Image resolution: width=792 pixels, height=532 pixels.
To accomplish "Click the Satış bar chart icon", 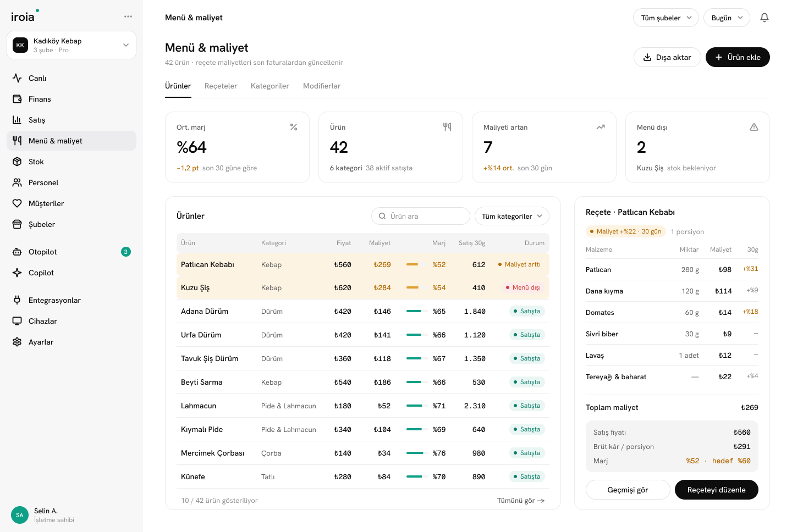I will point(17,120).
